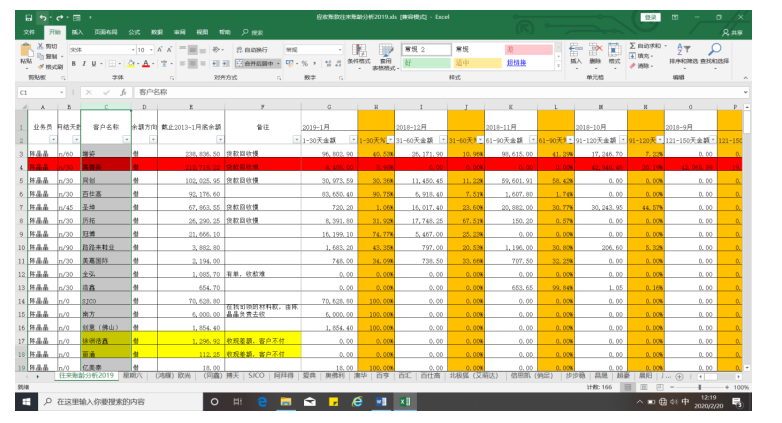Click the new sheet plus icon
Viewport: 782px width, 423px height.
pyautogui.click(x=679, y=377)
